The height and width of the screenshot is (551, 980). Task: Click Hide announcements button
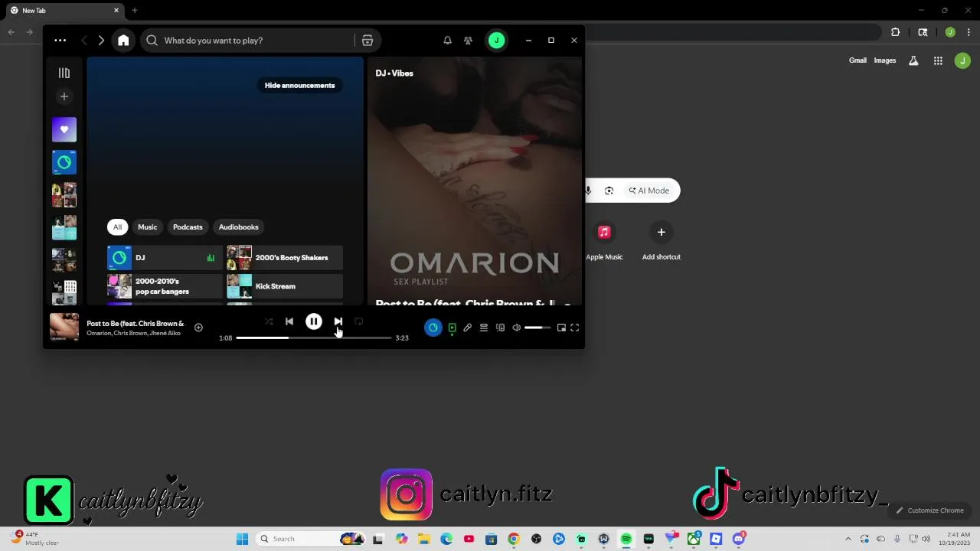click(299, 85)
